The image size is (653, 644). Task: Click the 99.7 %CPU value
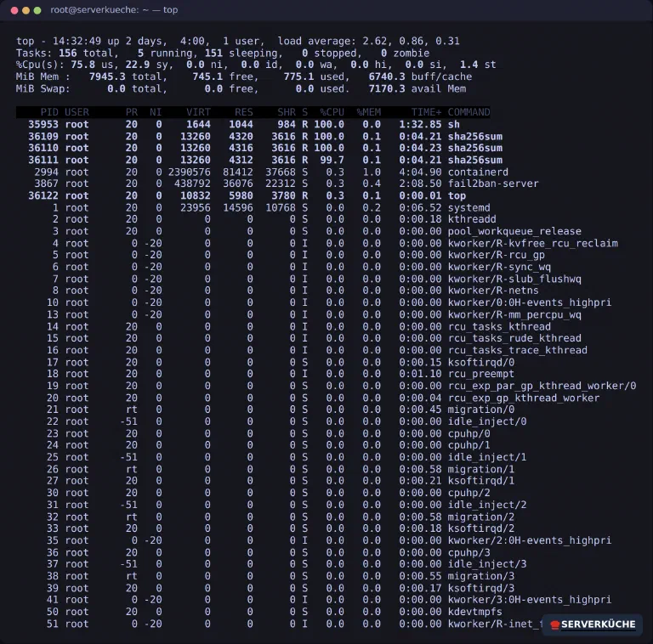pos(332,161)
